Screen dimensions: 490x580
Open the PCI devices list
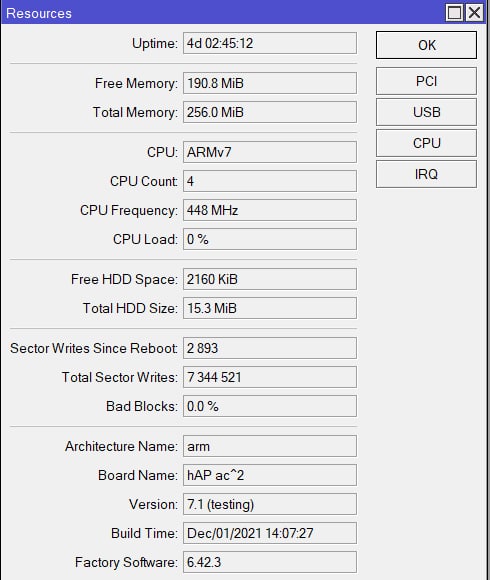click(x=426, y=81)
